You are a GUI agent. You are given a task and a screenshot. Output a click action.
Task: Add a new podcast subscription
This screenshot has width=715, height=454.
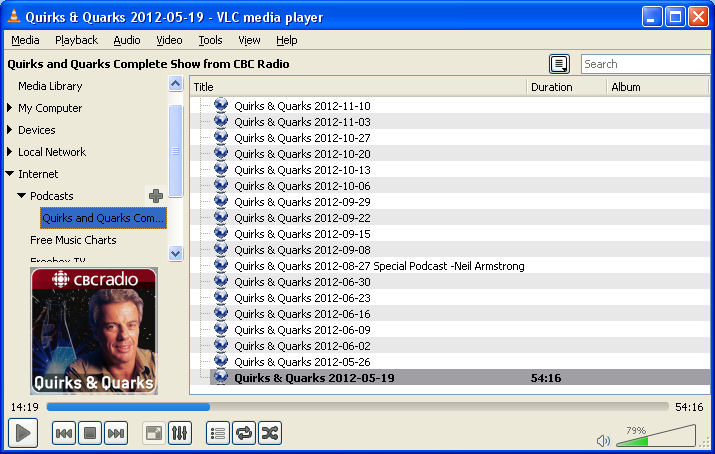(155, 196)
